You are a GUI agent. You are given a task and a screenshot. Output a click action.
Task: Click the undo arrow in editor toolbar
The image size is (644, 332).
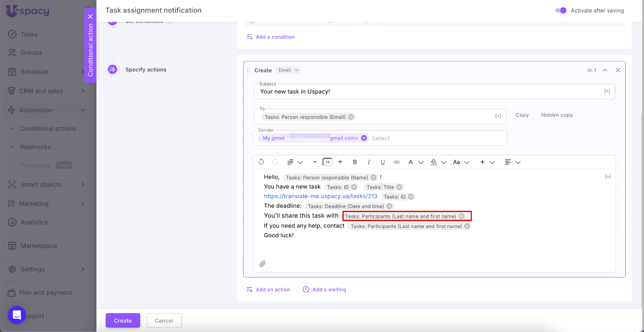[x=261, y=162]
